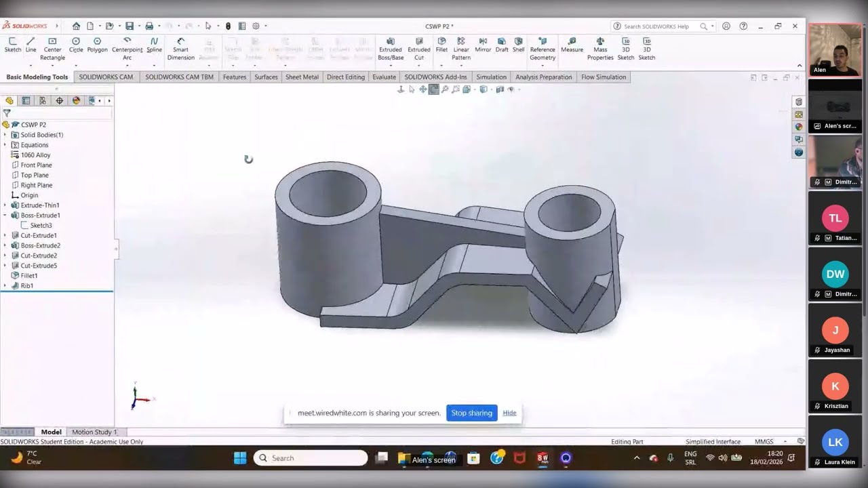Click the New document icon

point(90,26)
